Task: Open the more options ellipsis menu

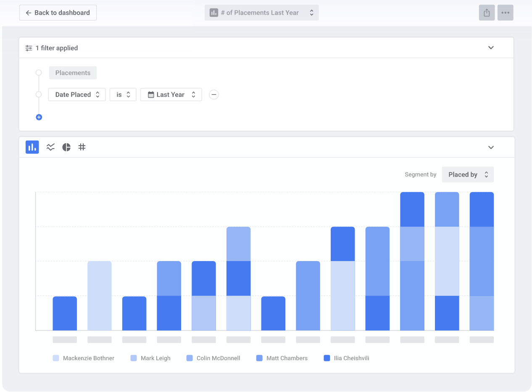Action: tap(506, 13)
